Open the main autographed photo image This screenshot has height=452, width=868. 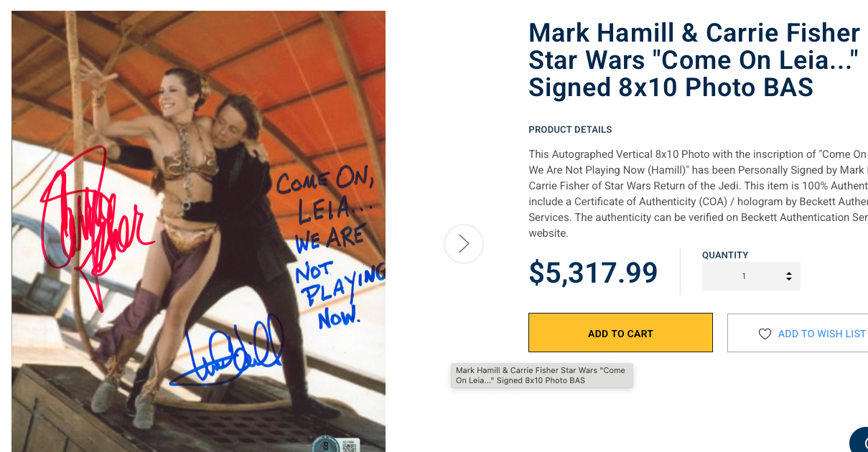(198, 231)
